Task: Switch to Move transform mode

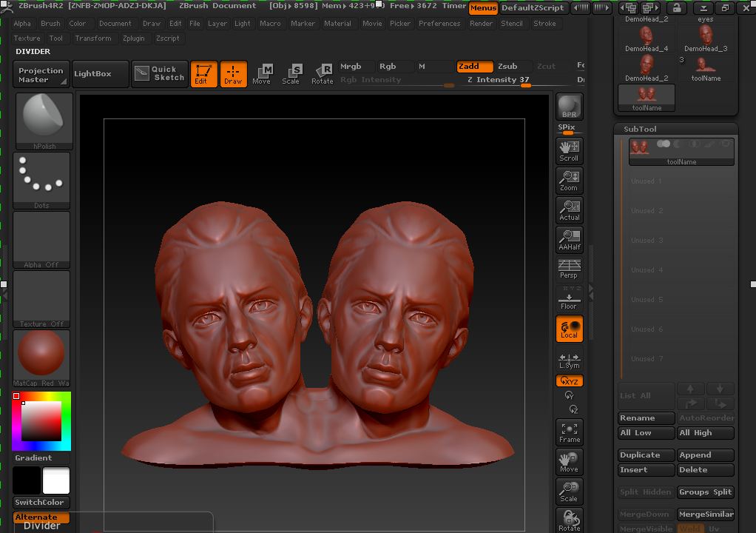Action: (262, 73)
